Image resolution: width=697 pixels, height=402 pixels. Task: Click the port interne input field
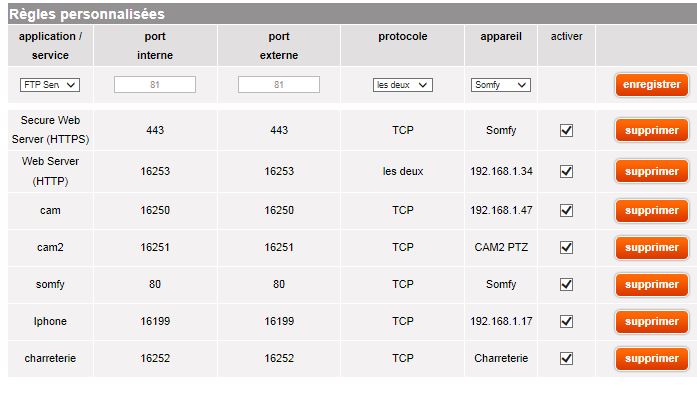(x=154, y=85)
